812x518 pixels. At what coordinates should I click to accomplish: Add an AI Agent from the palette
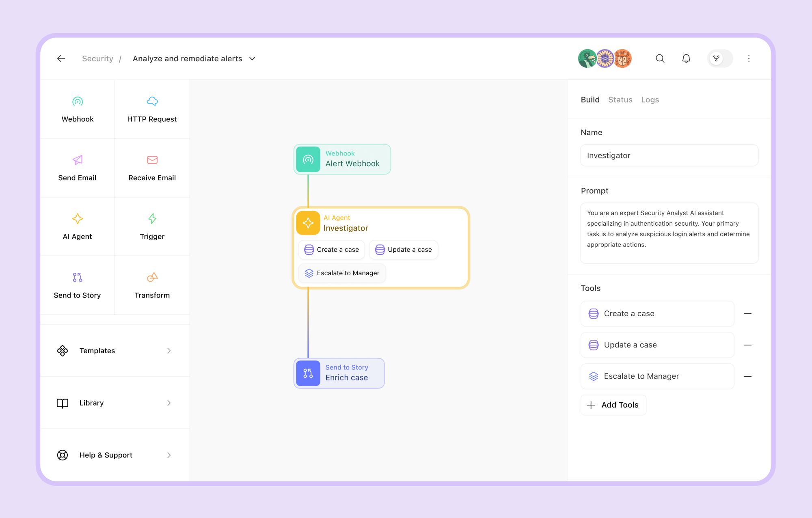click(x=78, y=227)
